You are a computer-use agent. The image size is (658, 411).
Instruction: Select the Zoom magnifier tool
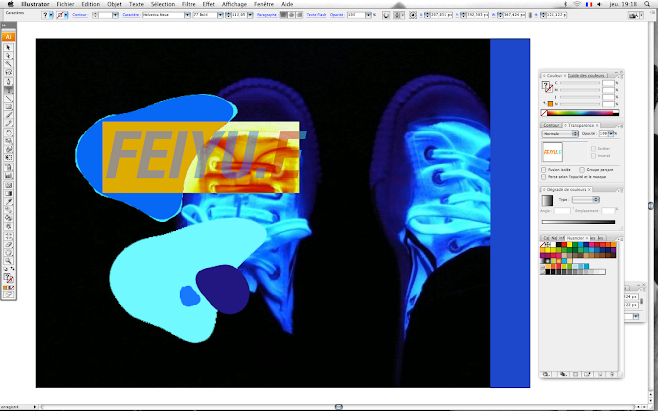click(8, 261)
